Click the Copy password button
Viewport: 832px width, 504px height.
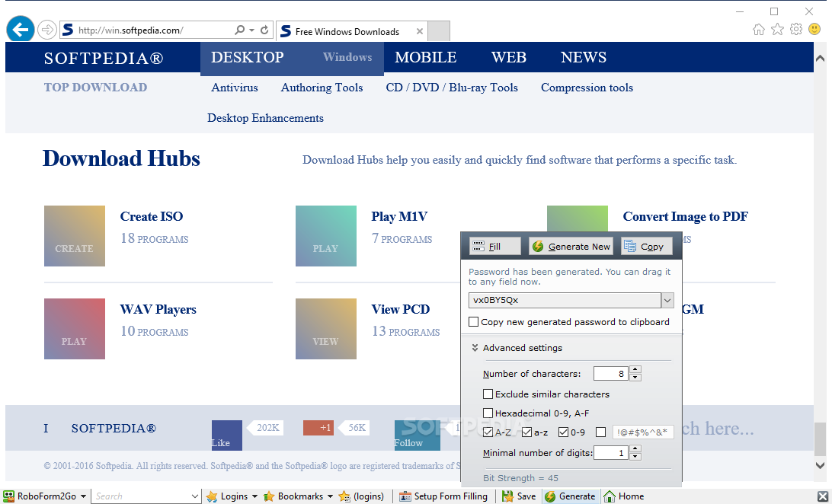(x=646, y=246)
